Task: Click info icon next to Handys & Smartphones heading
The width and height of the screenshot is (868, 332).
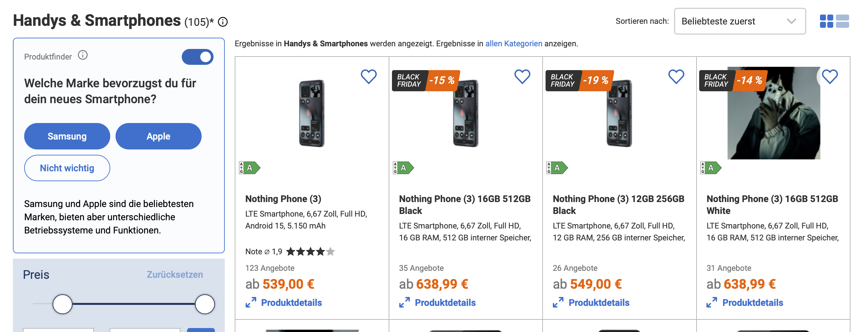Action: coord(223,22)
